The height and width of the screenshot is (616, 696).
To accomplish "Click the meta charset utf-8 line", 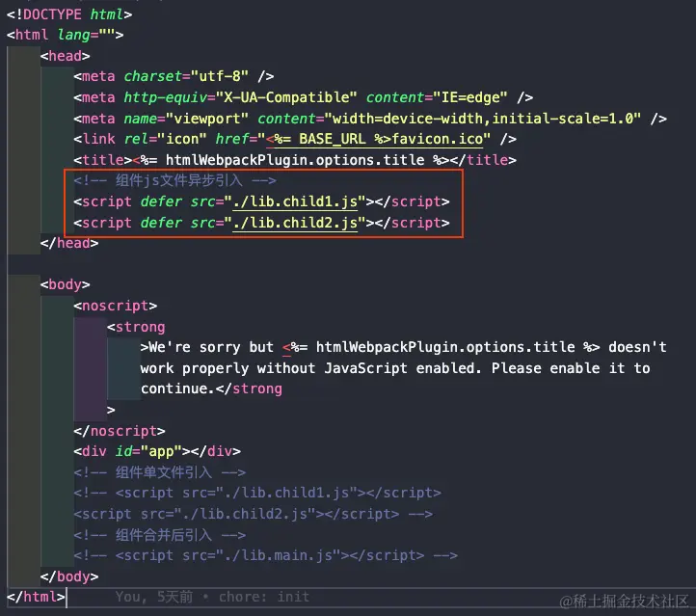I will pyautogui.click(x=174, y=76).
